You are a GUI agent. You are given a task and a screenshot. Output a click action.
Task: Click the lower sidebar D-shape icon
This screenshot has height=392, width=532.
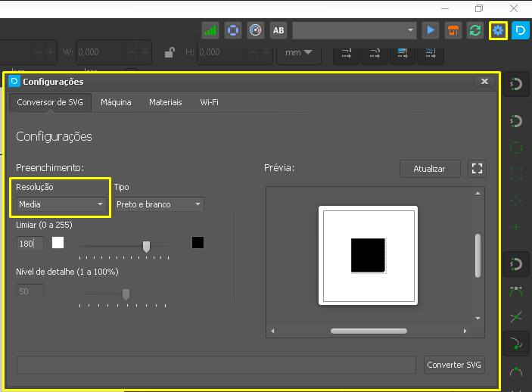click(516, 264)
